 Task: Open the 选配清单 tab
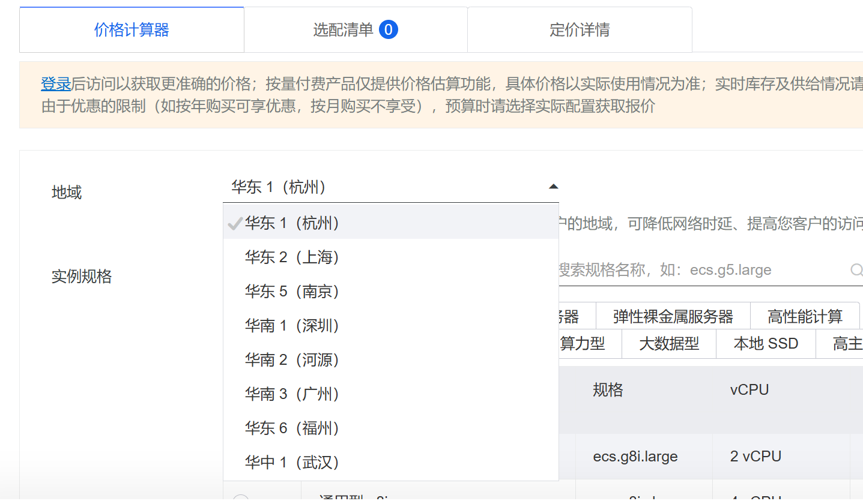(x=356, y=29)
